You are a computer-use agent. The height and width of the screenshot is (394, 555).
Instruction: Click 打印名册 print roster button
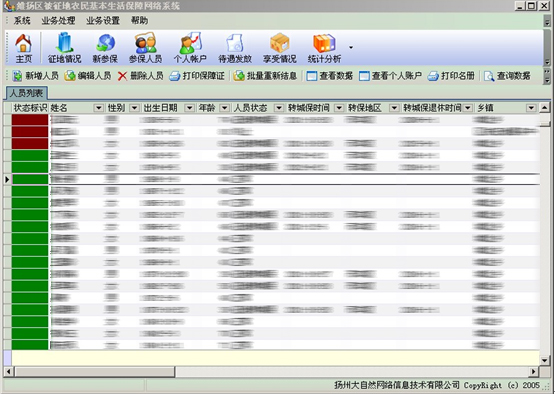pyautogui.click(x=451, y=75)
